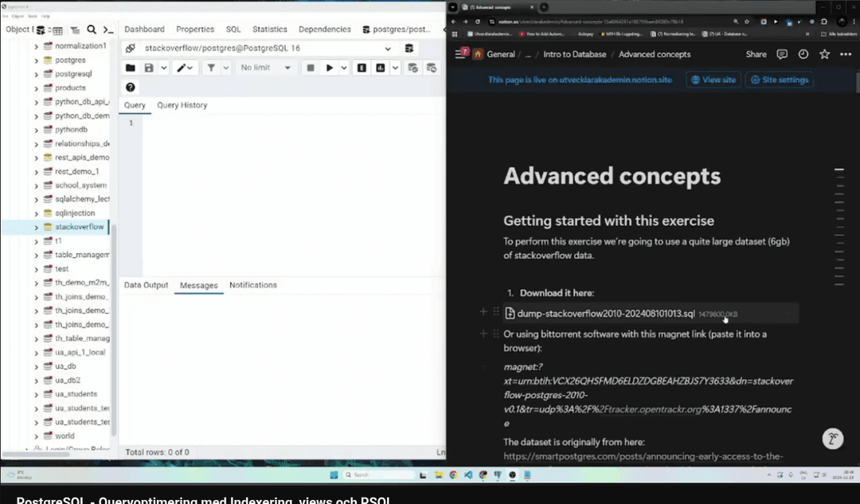Screen dimensions: 860x504
Task: Click the Save file disk icon
Action: click(x=149, y=68)
